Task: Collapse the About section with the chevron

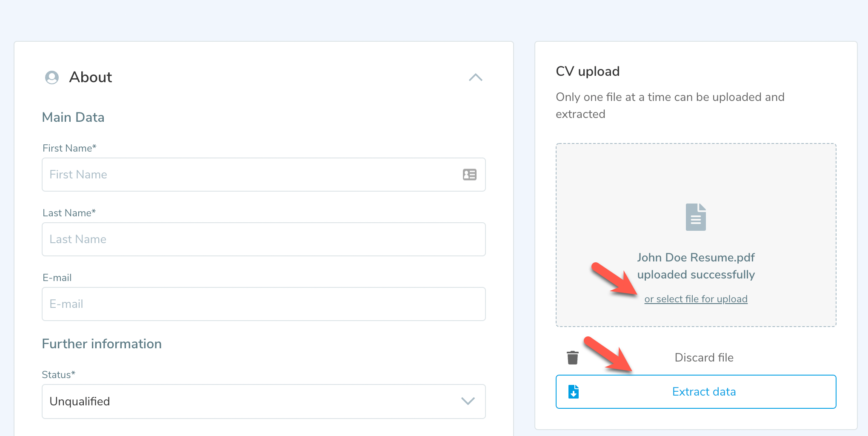Action: [x=475, y=77]
